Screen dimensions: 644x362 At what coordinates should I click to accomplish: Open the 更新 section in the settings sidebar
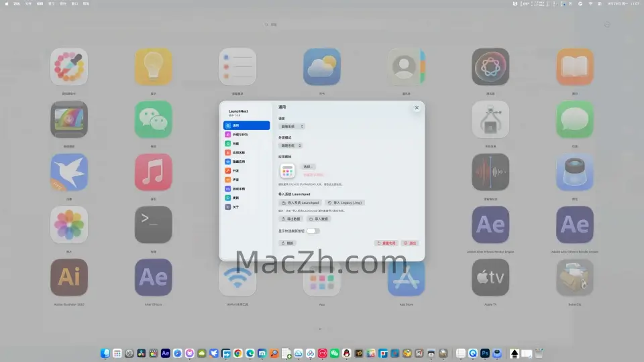point(246,197)
